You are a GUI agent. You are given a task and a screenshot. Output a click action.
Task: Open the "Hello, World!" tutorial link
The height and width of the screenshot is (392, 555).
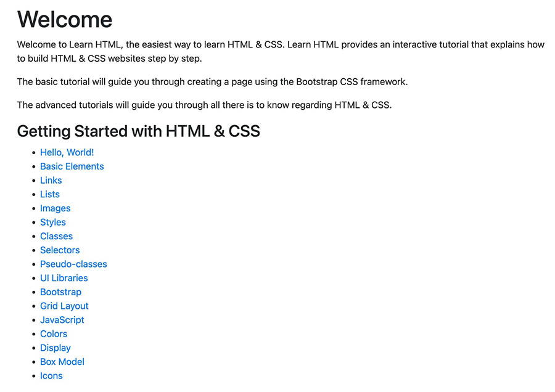[67, 152]
